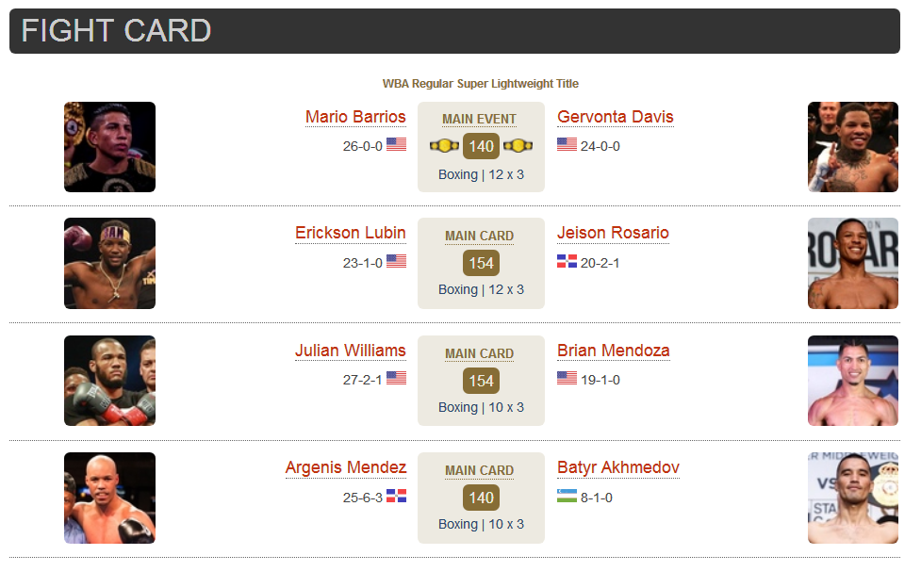Screen dimensions: 921x588
Task: Open Erickson Lubin's profile link
Action: pyautogui.click(x=350, y=233)
